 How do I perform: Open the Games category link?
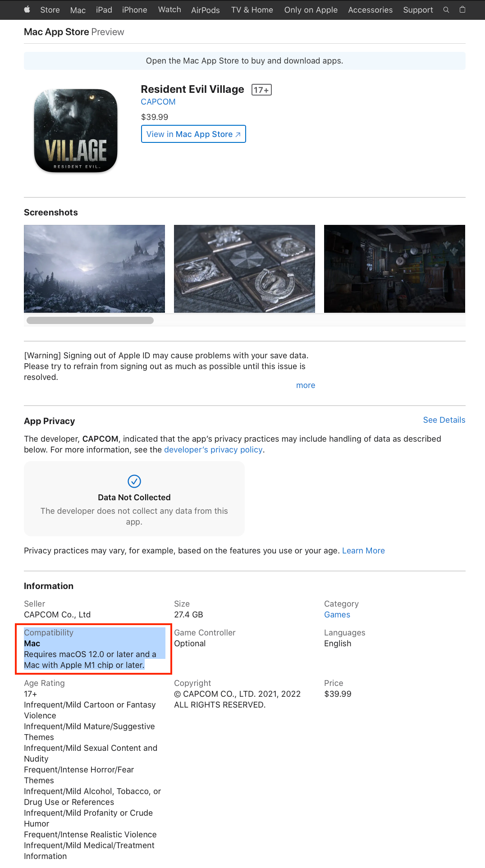coord(337,615)
